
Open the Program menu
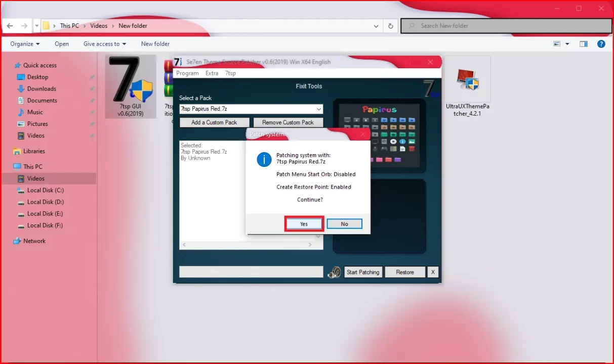tap(187, 73)
